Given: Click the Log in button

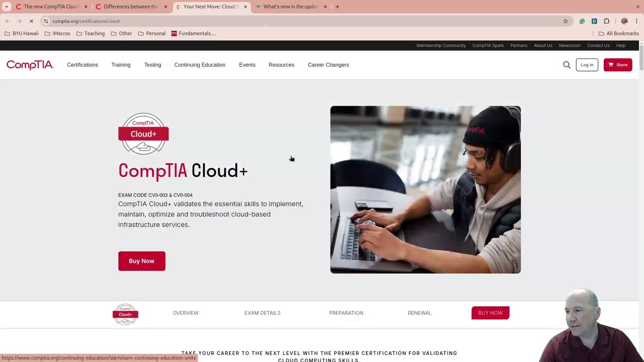Looking at the screenshot, I should tap(587, 65).
